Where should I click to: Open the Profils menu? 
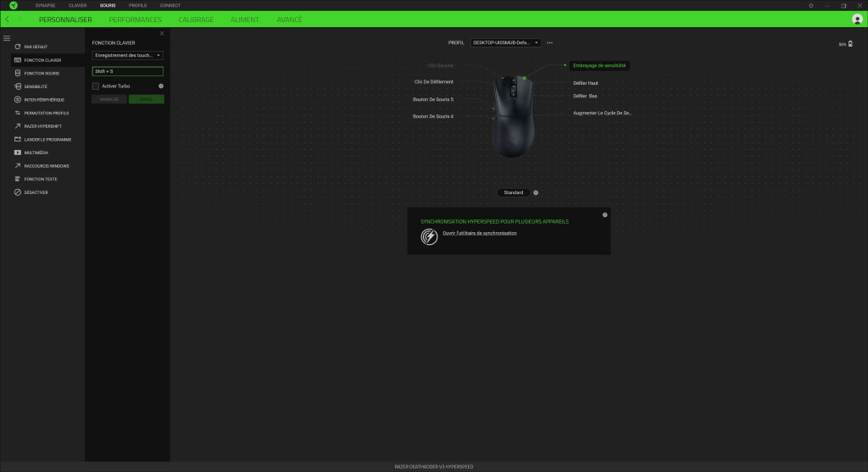(x=138, y=6)
